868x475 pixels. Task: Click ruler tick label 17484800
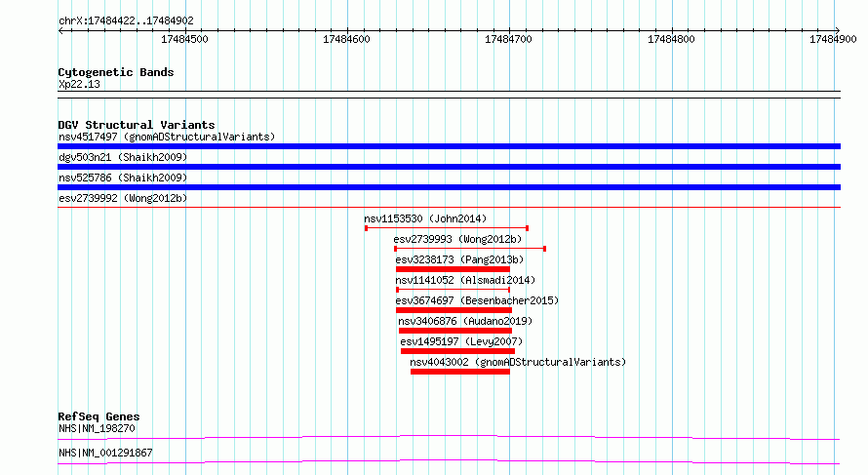(671, 39)
